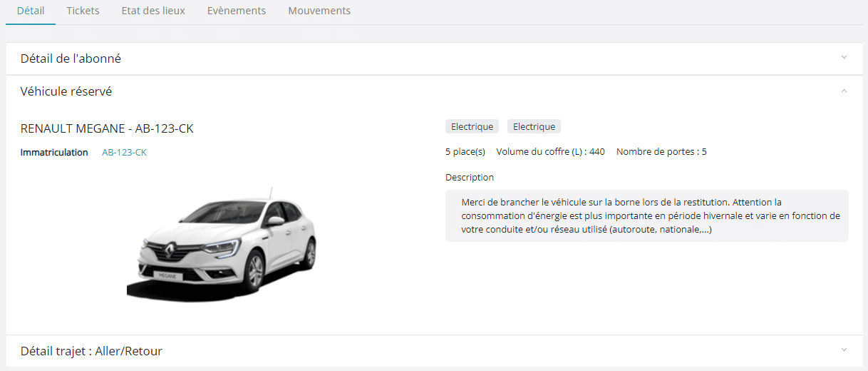868x371 pixels.
Task: Click the Renault Megane car image
Action: pos(222,244)
